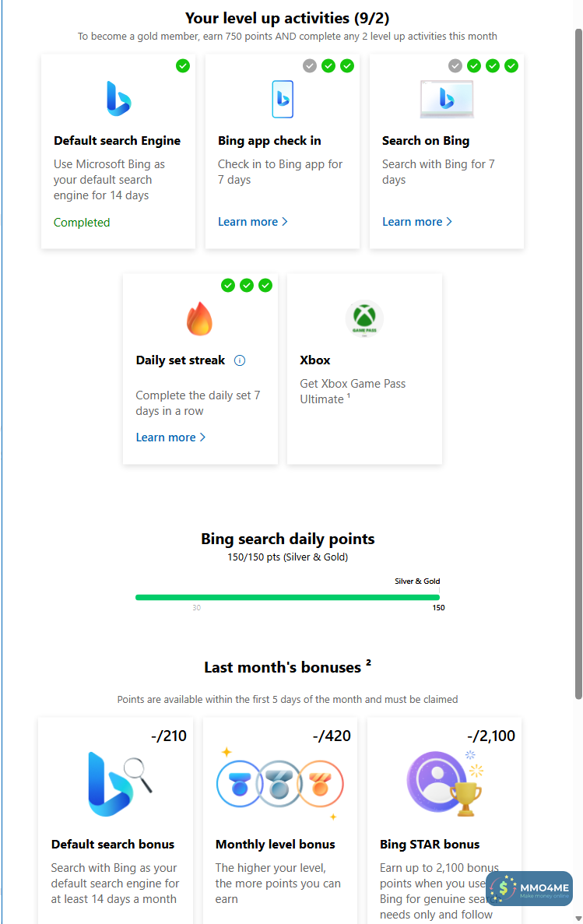Click the Completed status on Default search Engine

coord(82,223)
